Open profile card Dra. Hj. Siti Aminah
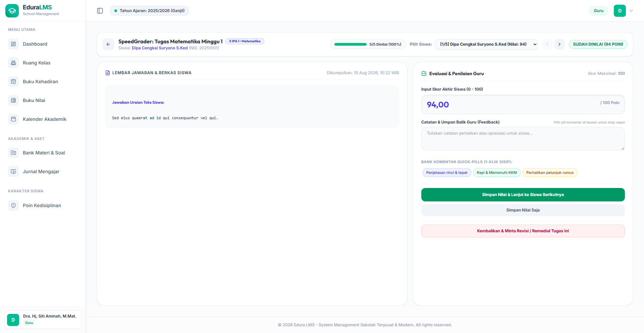The width and height of the screenshot is (644, 333). (43, 320)
